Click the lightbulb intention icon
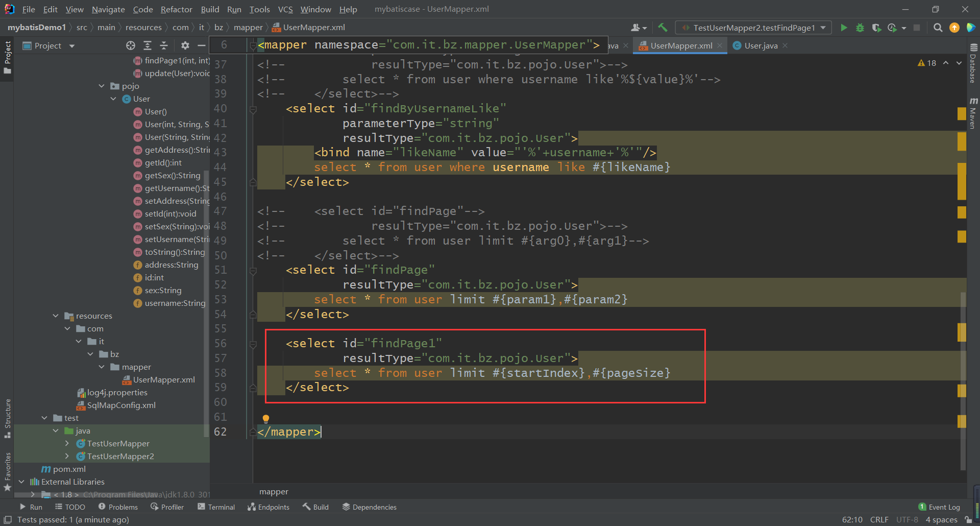This screenshot has width=980, height=526. [265, 419]
